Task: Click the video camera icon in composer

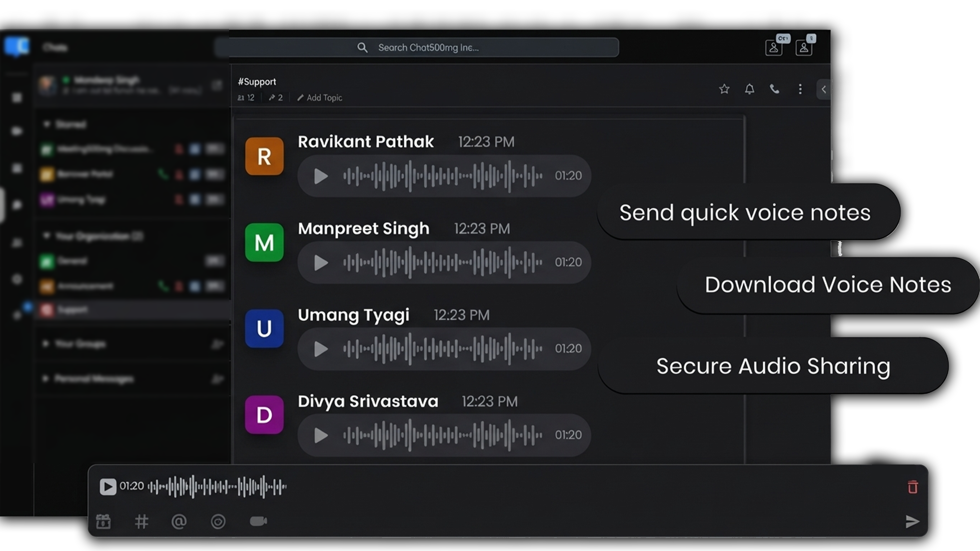Action: (258, 521)
